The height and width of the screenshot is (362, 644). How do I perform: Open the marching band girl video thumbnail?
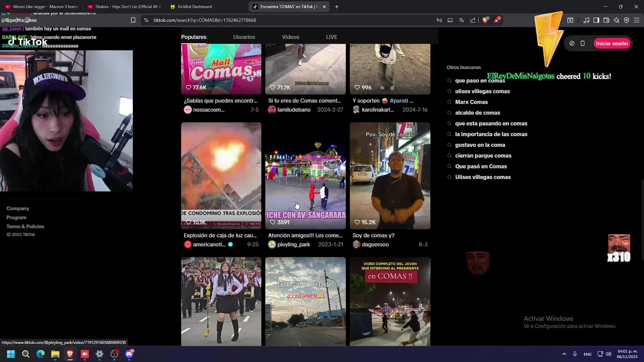[x=221, y=302]
